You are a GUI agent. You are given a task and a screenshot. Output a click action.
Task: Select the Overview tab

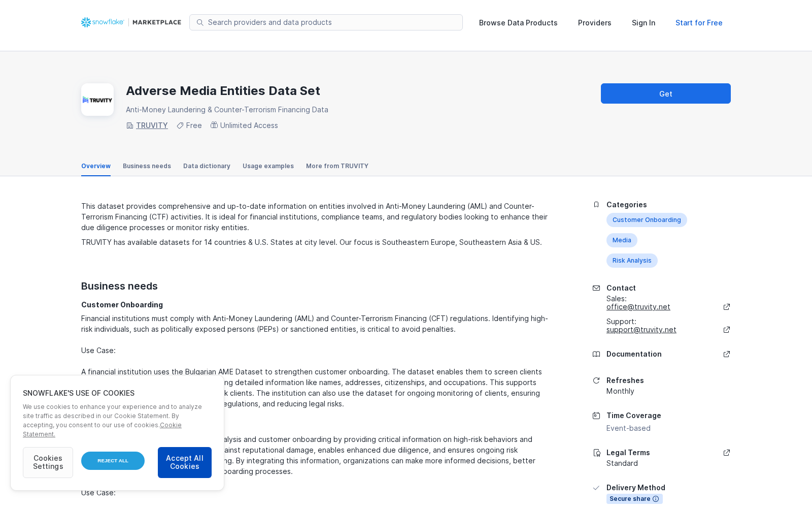[x=96, y=166]
